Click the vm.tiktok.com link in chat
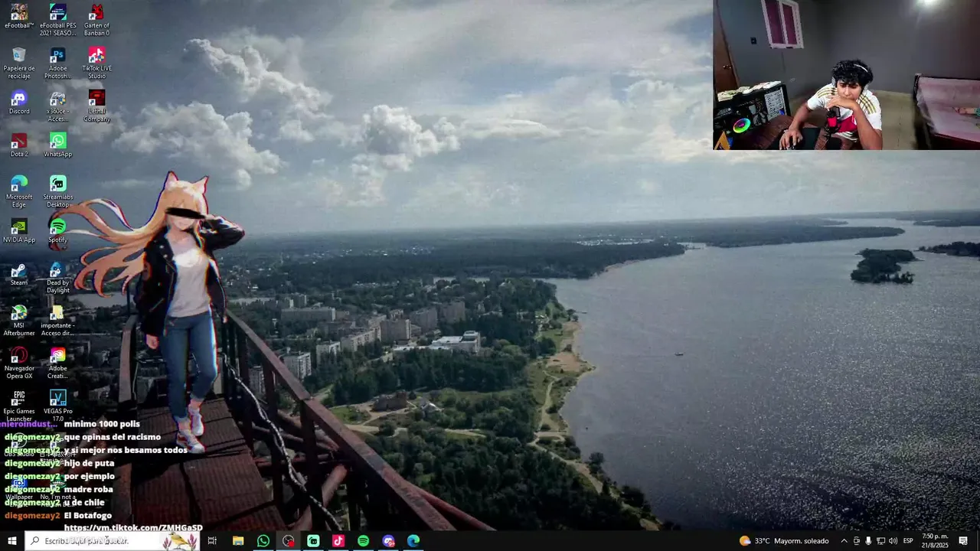Image resolution: width=980 pixels, height=551 pixels. pos(133,528)
